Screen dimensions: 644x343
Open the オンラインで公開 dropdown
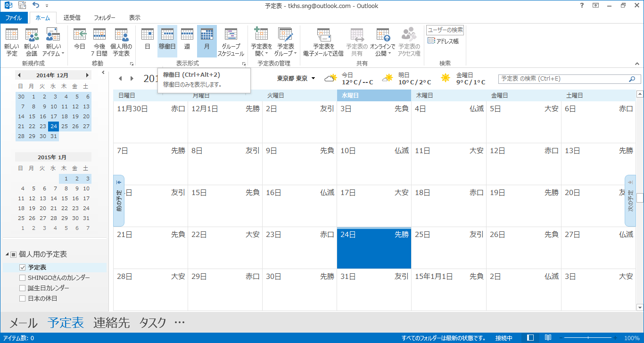(x=383, y=42)
